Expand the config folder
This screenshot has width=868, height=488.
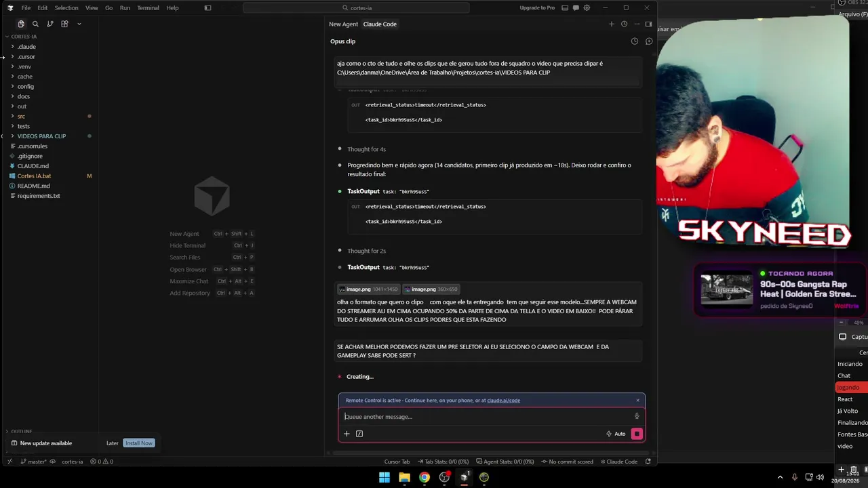click(x=26, y=87)
